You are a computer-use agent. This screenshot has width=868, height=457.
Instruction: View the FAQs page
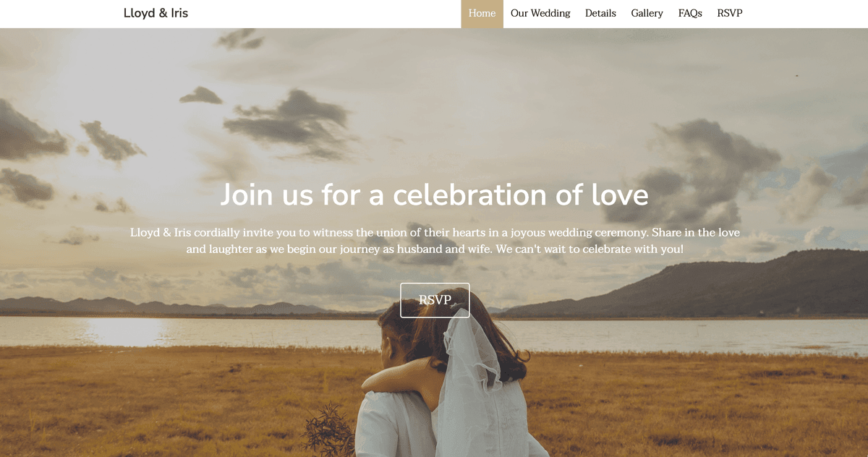tap(690, 14)
